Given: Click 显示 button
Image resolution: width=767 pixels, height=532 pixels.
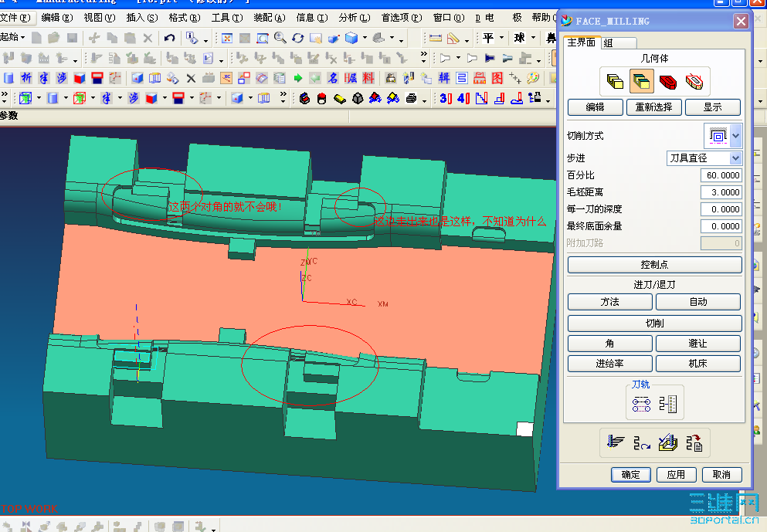Looking at the screenshot, I should (x=713, y=107).
